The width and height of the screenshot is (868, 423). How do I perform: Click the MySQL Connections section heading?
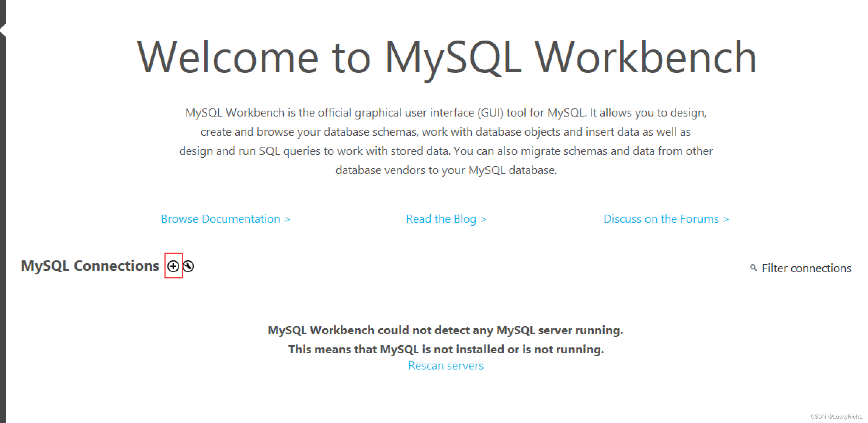[90, 266]
